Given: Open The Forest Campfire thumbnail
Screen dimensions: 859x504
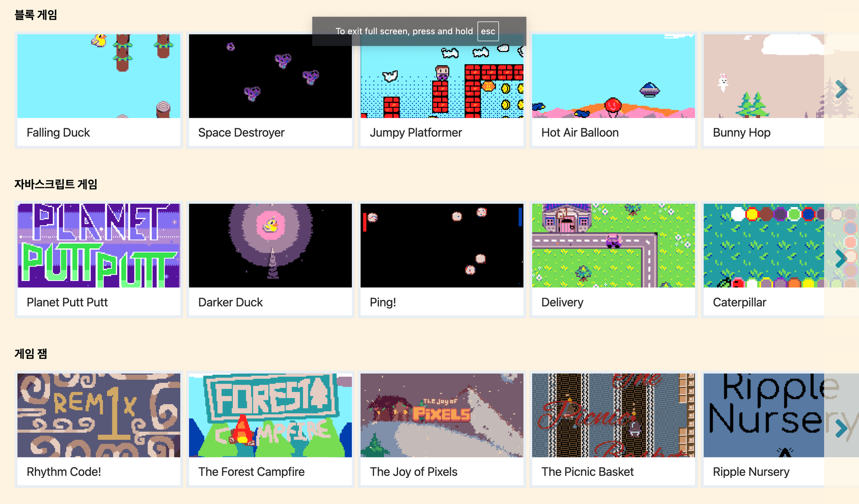Looking at the screenshot, I should tap(270, 415).
